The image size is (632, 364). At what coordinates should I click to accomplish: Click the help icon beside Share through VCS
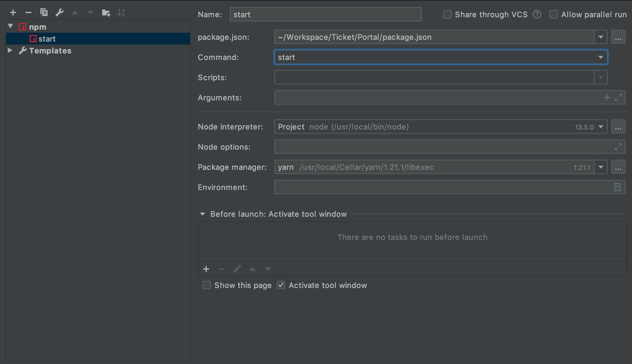[x=537, y=14]
